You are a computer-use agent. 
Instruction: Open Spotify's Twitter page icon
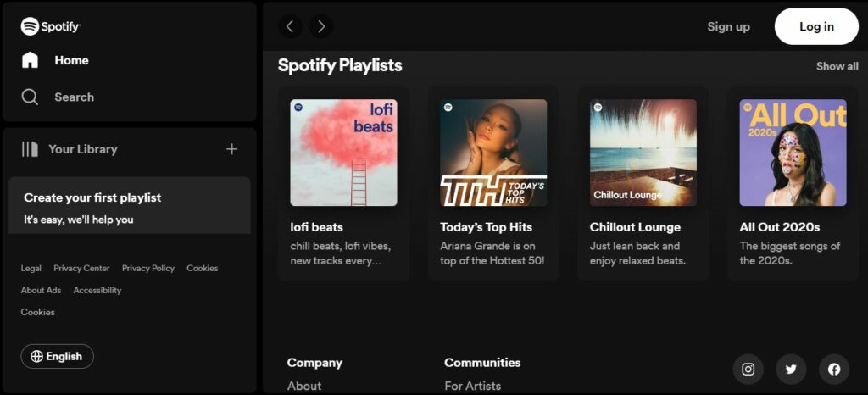[791, 370]
